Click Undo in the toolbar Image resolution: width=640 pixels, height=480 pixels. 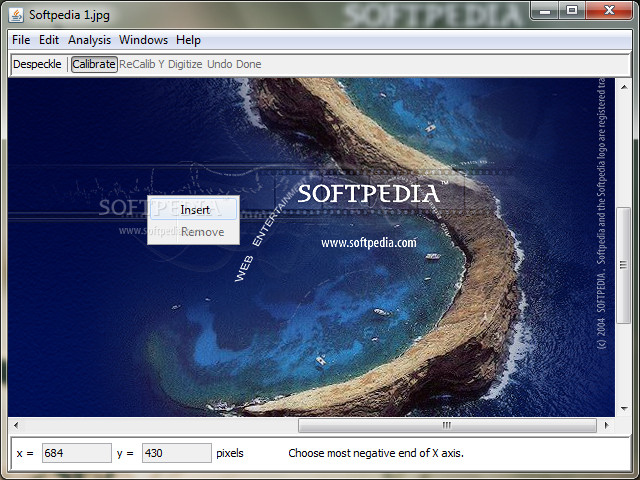click(x=220, y=64)
